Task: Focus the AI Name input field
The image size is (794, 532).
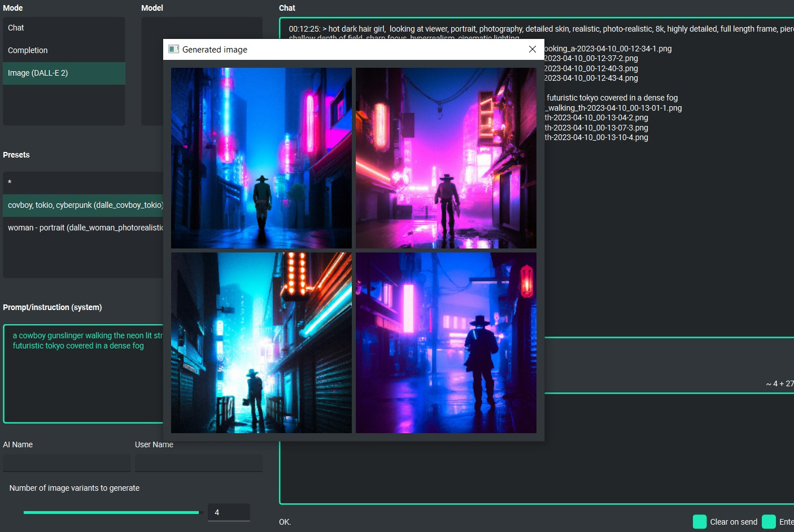Action: (66, 463)
